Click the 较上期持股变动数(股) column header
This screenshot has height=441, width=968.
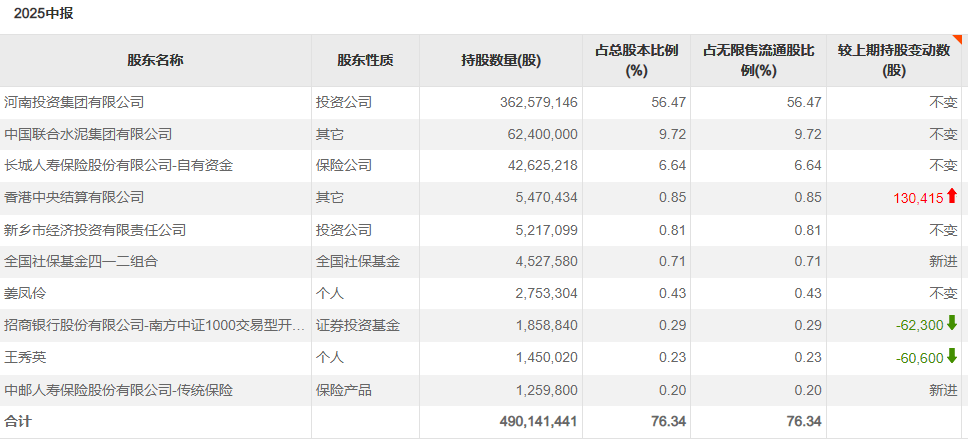[x=894, y=61]
